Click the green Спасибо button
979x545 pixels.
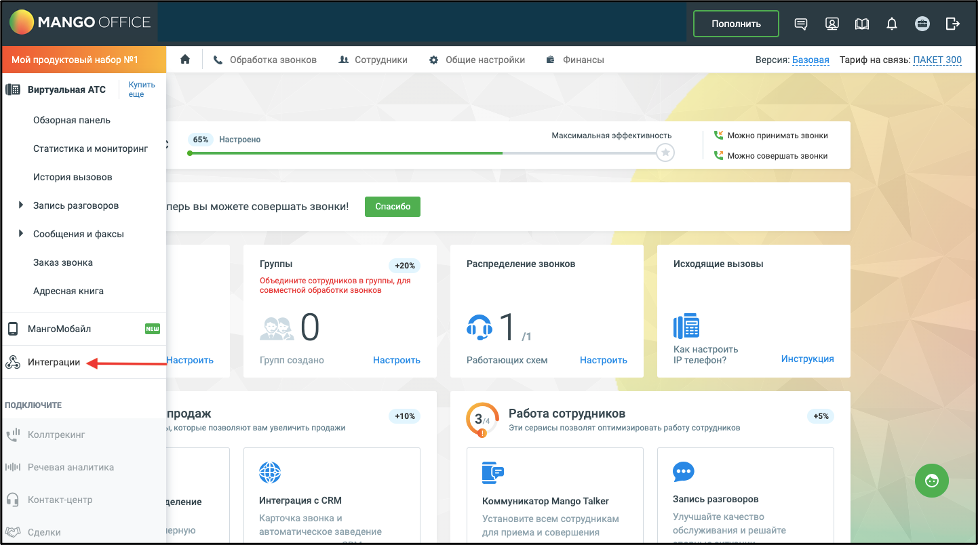coord(393,207)
